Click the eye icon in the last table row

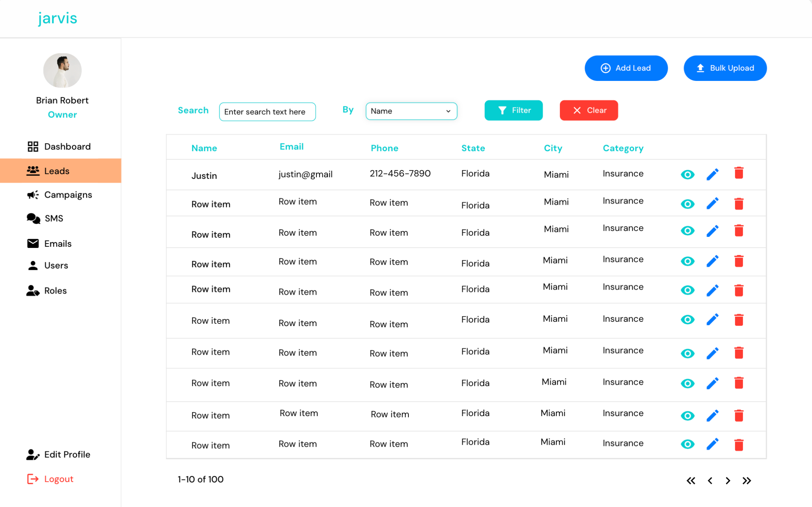688,444
